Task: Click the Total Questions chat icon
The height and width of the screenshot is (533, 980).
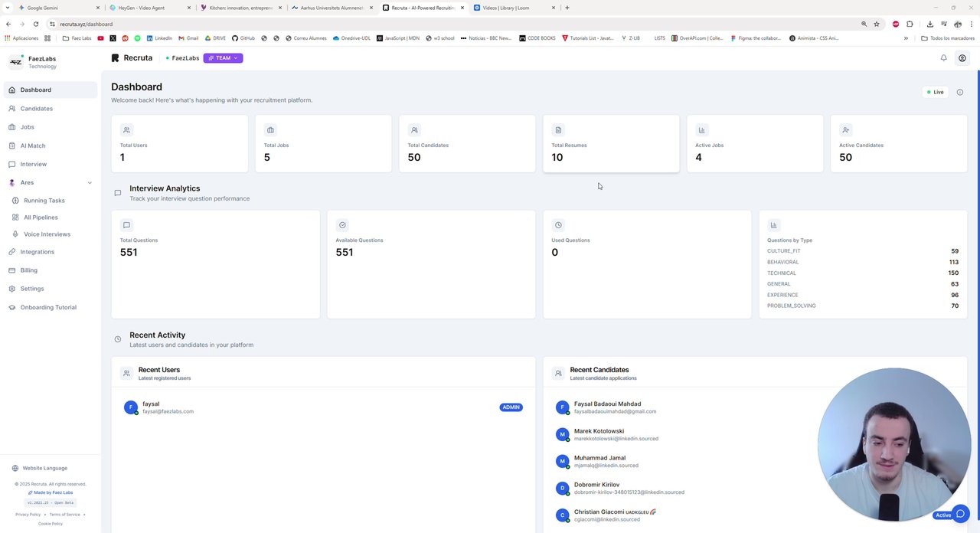Action: (x=126, y=225)
